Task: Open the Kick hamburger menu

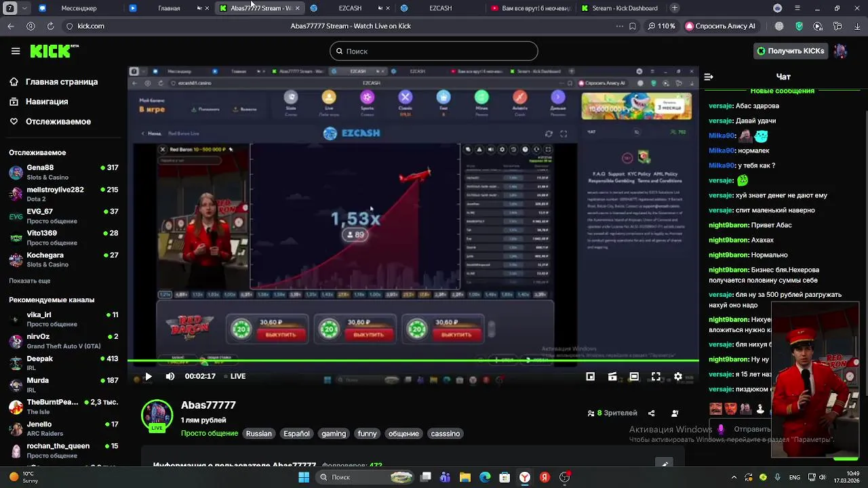Action: pos(16,51)
